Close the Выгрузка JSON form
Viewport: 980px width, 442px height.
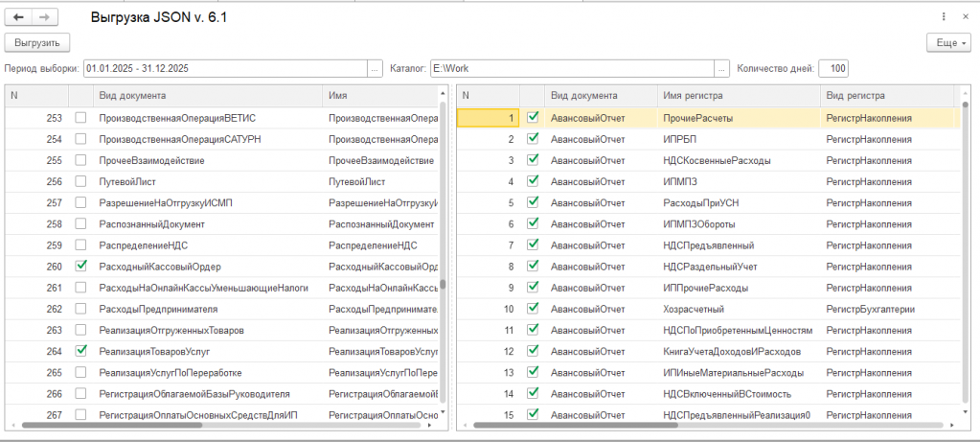[966, 17]
